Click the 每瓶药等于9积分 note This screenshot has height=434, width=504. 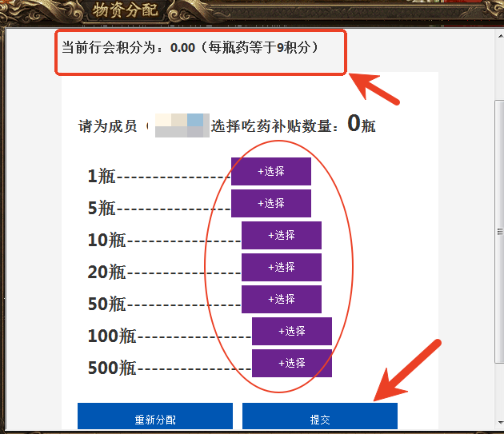262,48
